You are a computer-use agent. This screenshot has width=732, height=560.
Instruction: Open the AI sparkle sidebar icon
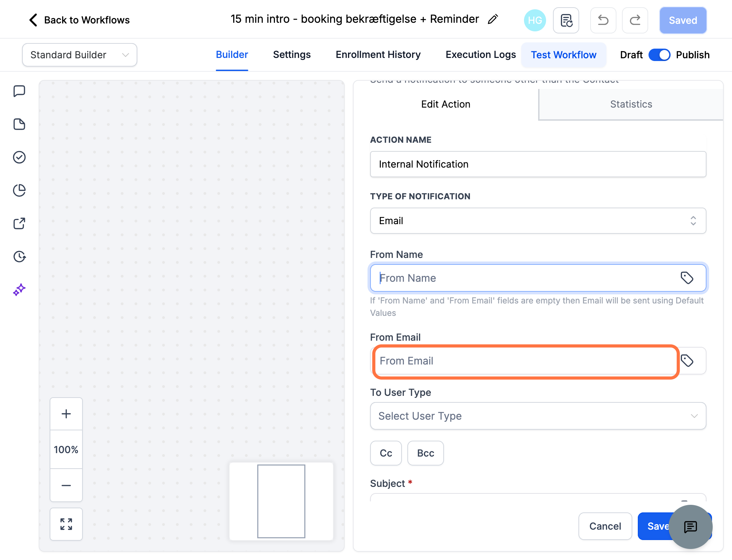[19, 290]
